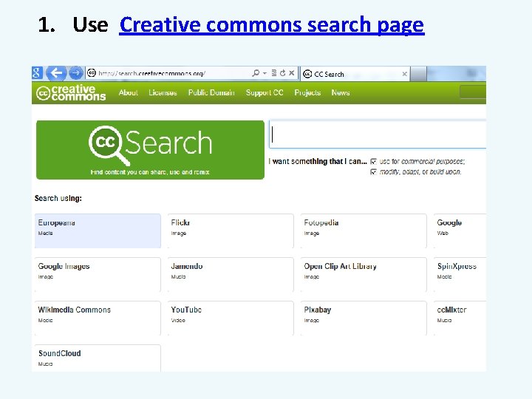This screenshot has width=532, height=399.
Task: Select Flickr image search source
Action: tap(231, 231)
